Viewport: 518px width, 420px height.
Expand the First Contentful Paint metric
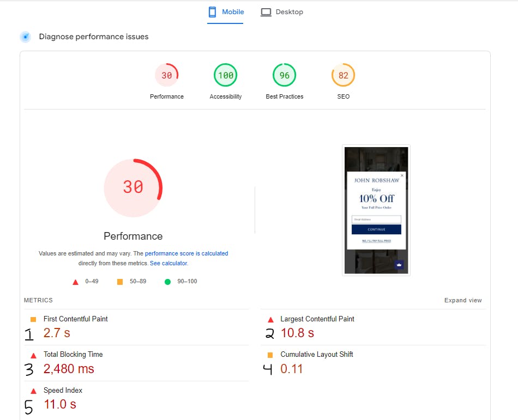coord(136,327)
